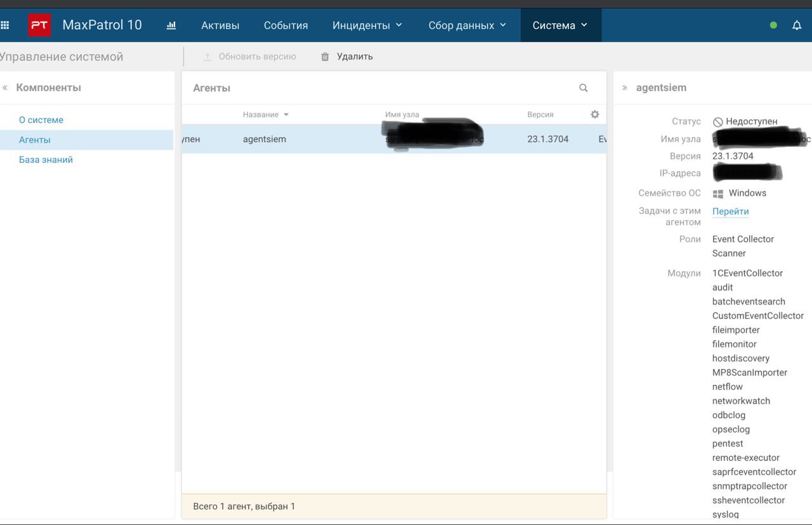The height and width of the screenshot is (525, 812).
Task: Click the red PT logo
Action: 39,25
